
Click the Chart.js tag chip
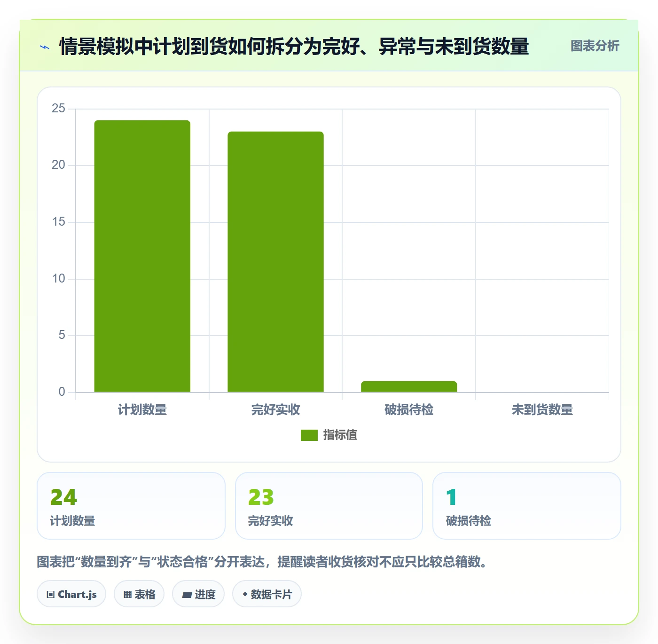pos(71,594)
